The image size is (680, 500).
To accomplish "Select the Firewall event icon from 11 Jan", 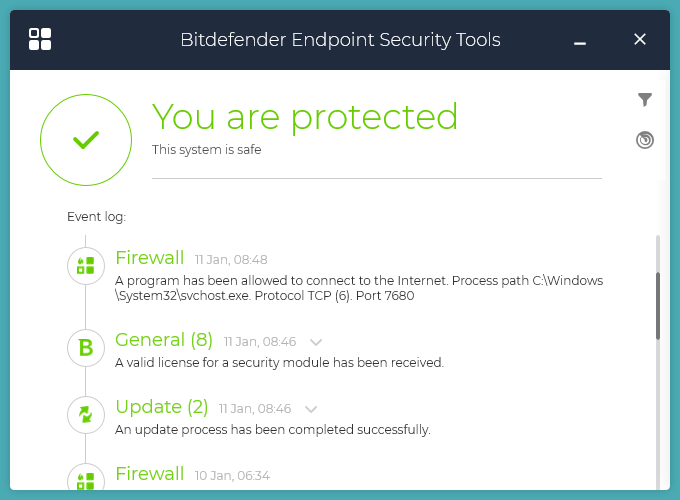I will pyautogui.click(x=86, y=265).
